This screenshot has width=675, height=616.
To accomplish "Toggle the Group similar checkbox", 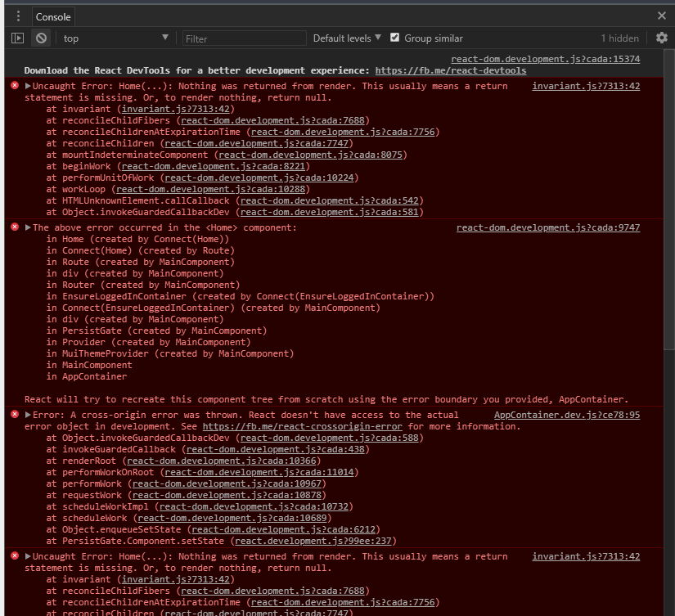I will tap(394, 38).
